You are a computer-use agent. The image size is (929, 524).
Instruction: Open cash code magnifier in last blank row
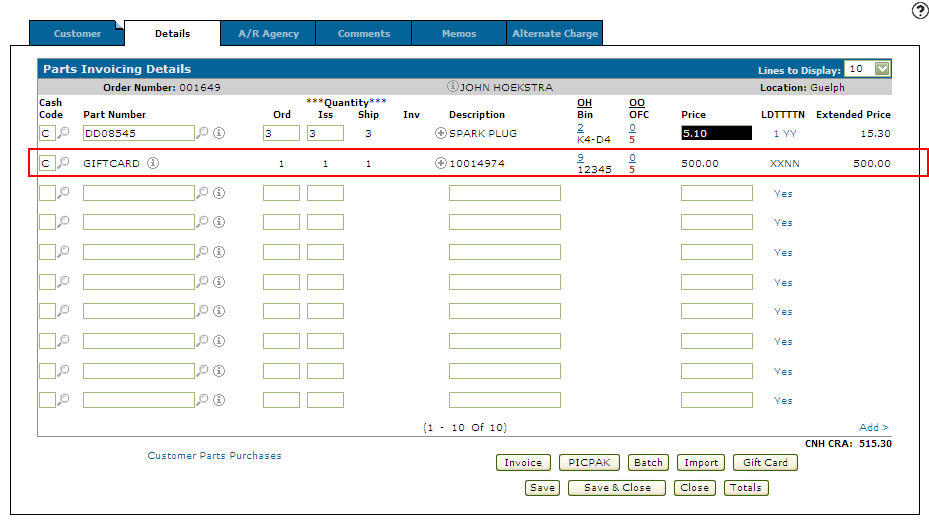click(x=63, y=400)
